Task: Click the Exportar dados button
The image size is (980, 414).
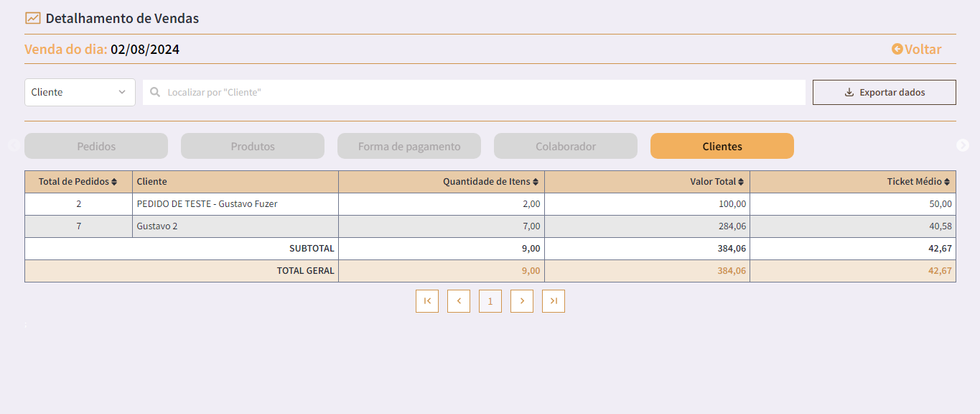Action: point(885,92)
